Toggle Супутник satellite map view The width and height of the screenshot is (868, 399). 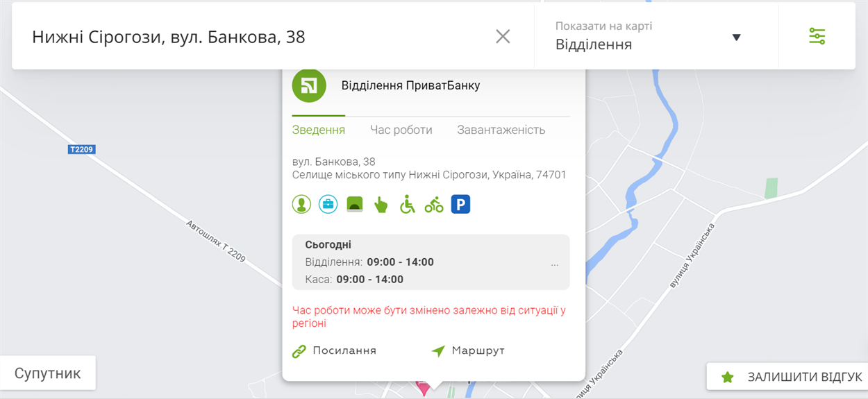(47, 373)
